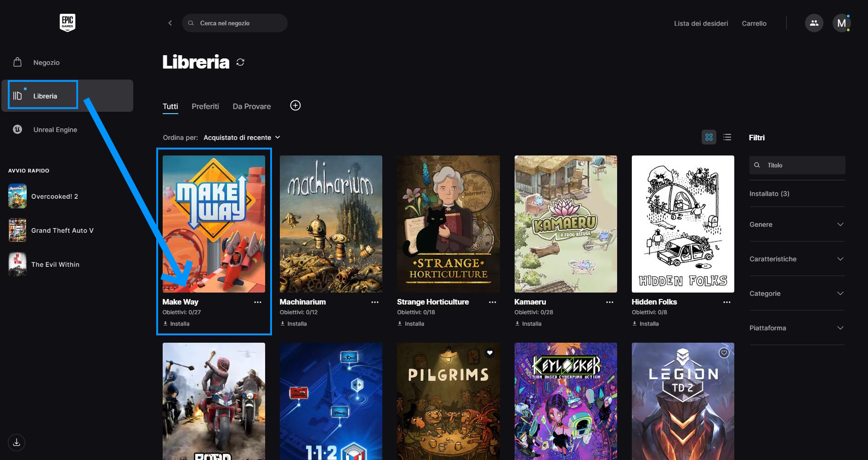This screenshot has width=868, height=460.
Task: Open the Keylocker cover thumbnail
Action: tap(566, 401)
